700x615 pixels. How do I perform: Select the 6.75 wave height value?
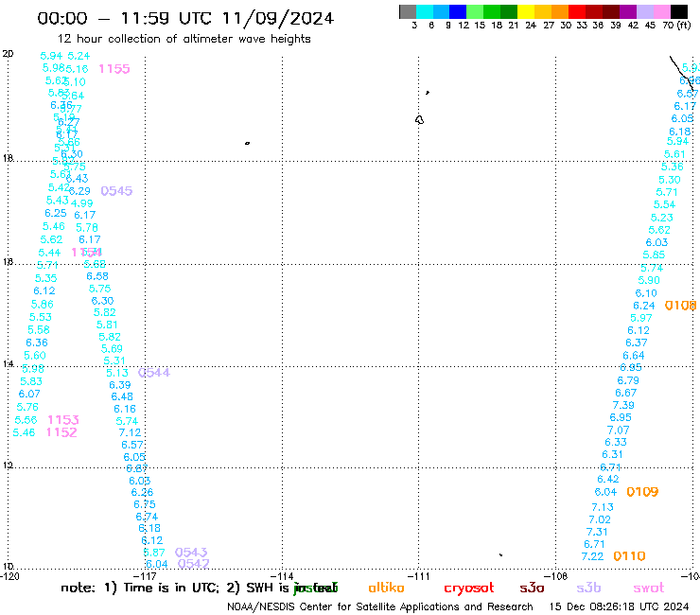tap(145, 504)
